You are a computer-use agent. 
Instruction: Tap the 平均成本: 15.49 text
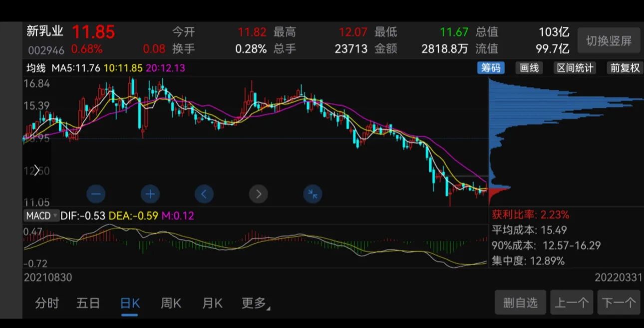529,230
